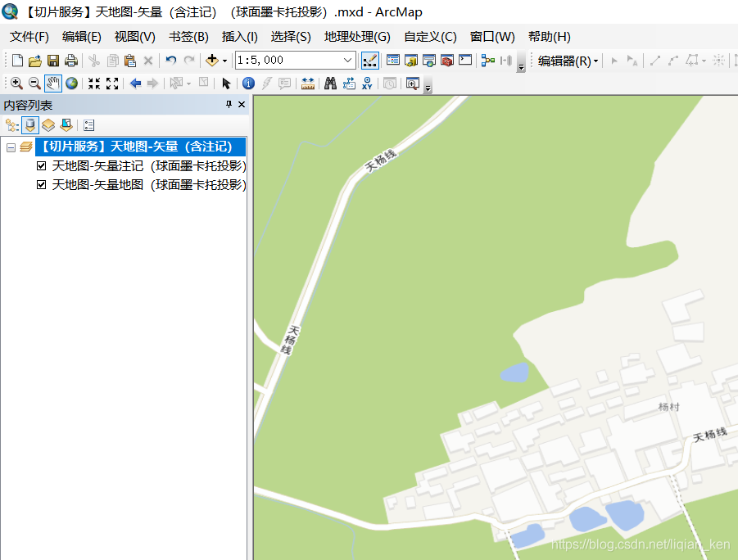
Task: Switch to List By Source view
Action: [x=30, y=125]
